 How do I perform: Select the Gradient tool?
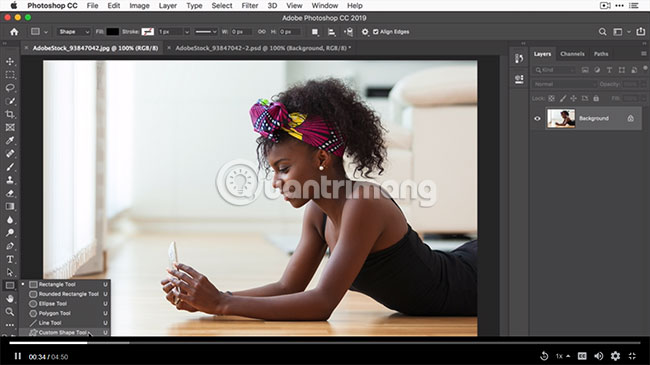(x=10, y=206)
